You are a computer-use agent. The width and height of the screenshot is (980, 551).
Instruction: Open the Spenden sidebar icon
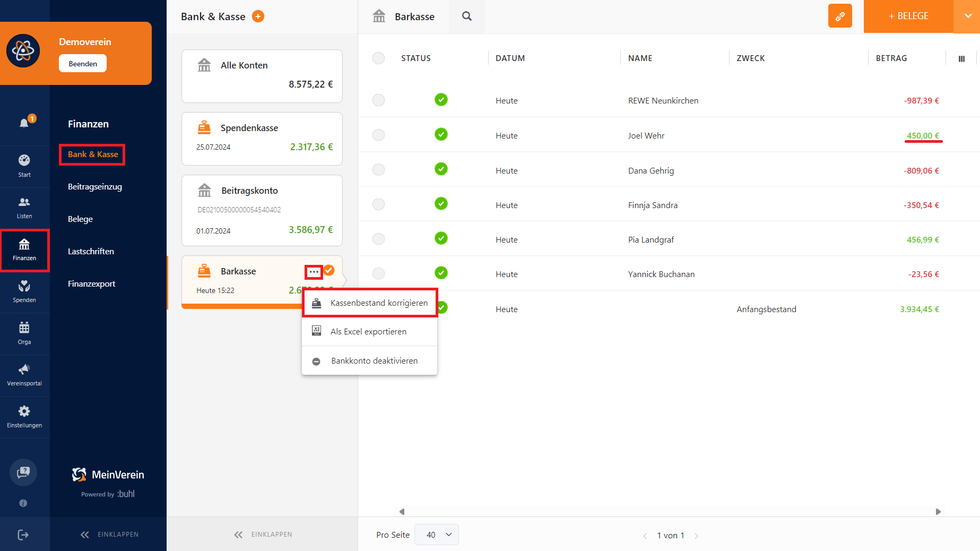tap(24, 286)
